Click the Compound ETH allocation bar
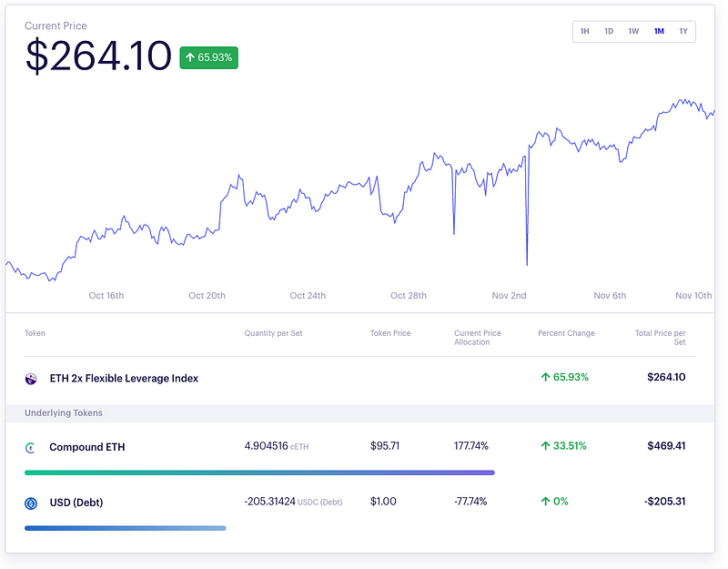Viewport: 728px width, 569px height. pyautogui.click(x=259, y=472)
